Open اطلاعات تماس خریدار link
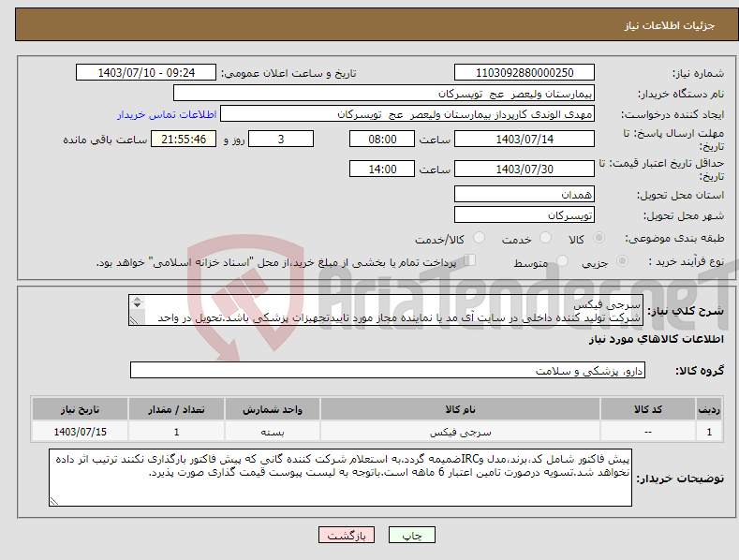Image resolution: width=739 pixels, height=560 pixels. (x=167, y=114)
